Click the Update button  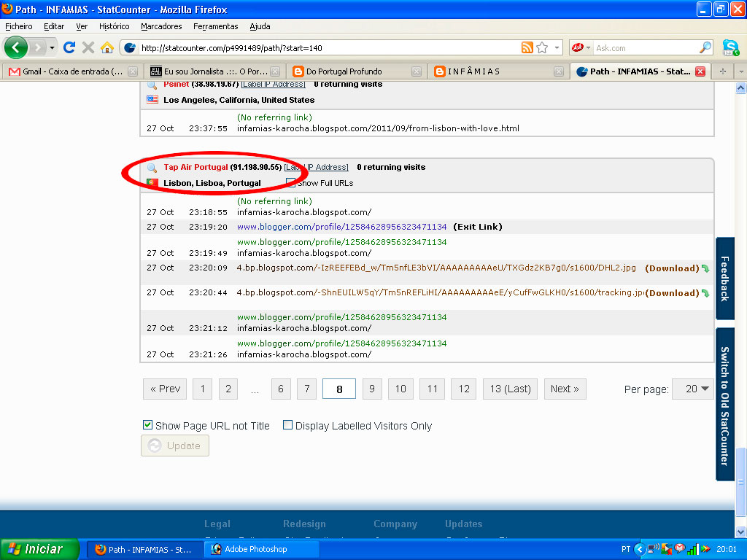tap(175, 446)
